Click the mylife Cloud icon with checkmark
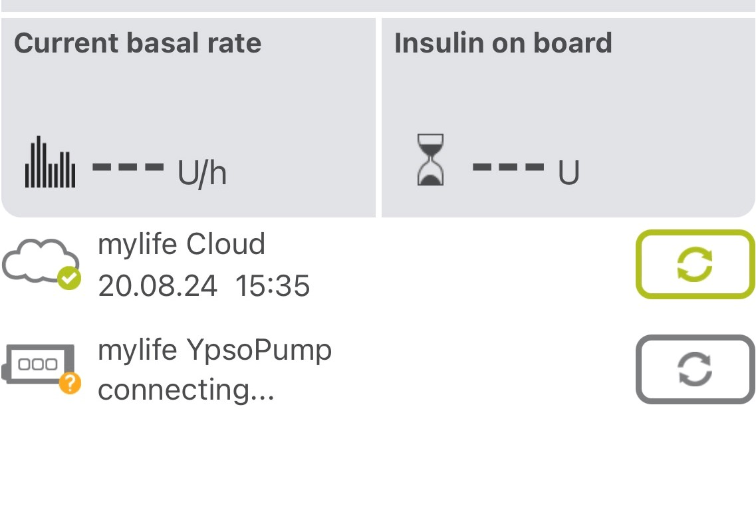756x532 pixels. [x=41, y=263]
